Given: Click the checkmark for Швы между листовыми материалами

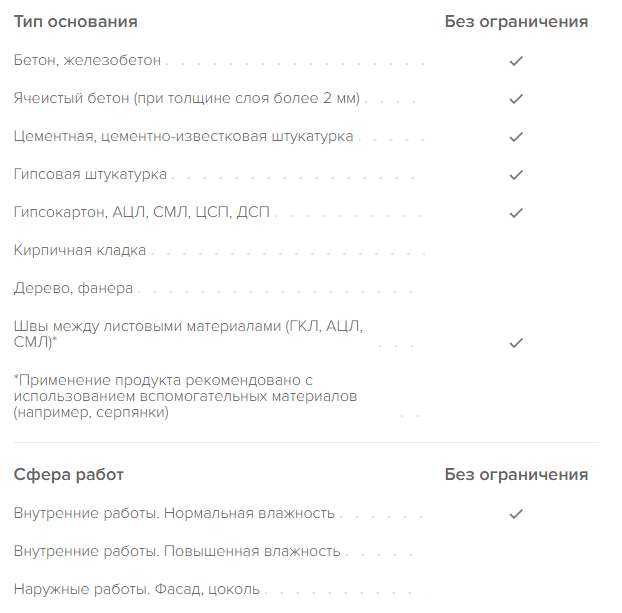Looking at the screenshot, I should tap(516, 342).
